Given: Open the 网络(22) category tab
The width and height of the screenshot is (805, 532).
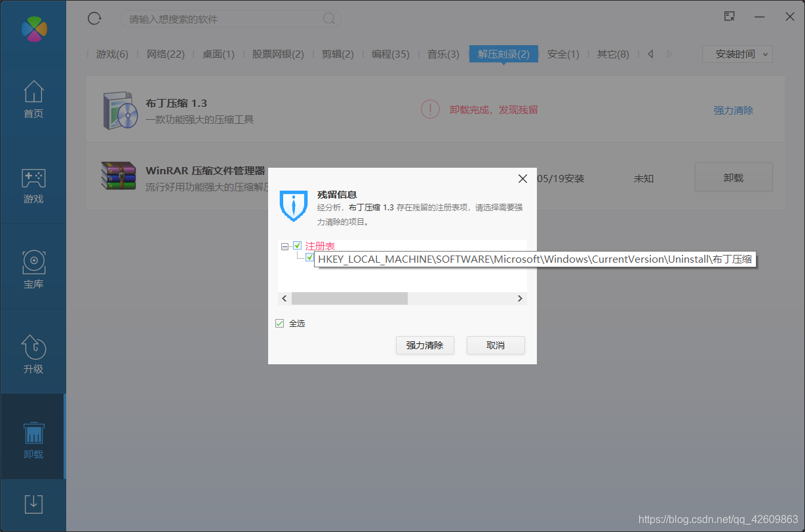Looking at the screenshot, I should point(166,54).
